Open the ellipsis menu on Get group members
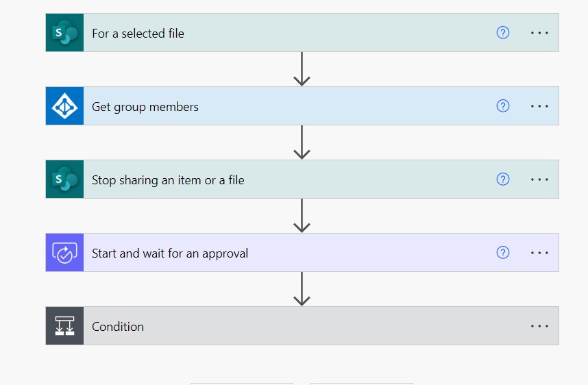Viewport: 588px width, 385px height. 539,106
